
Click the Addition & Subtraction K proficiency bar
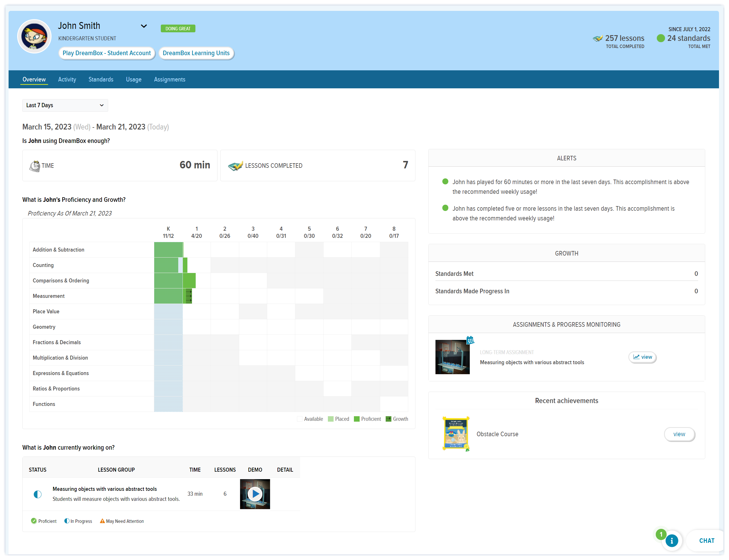click(x=169, y=250)
